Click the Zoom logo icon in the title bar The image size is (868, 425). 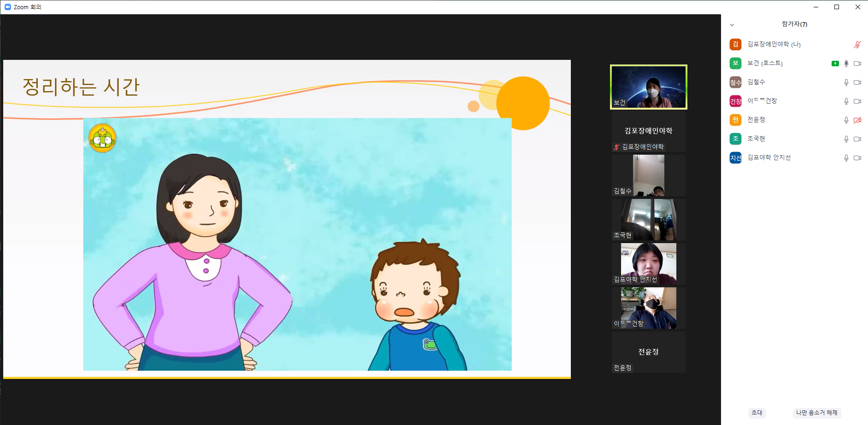(x=7, y=7)
